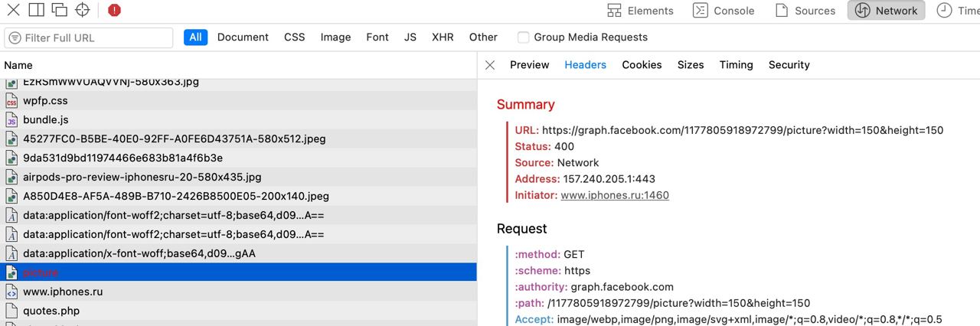Click the filter icon in URL field
Viewport: 980px width, 326px height.
click(x=15, y=37)
